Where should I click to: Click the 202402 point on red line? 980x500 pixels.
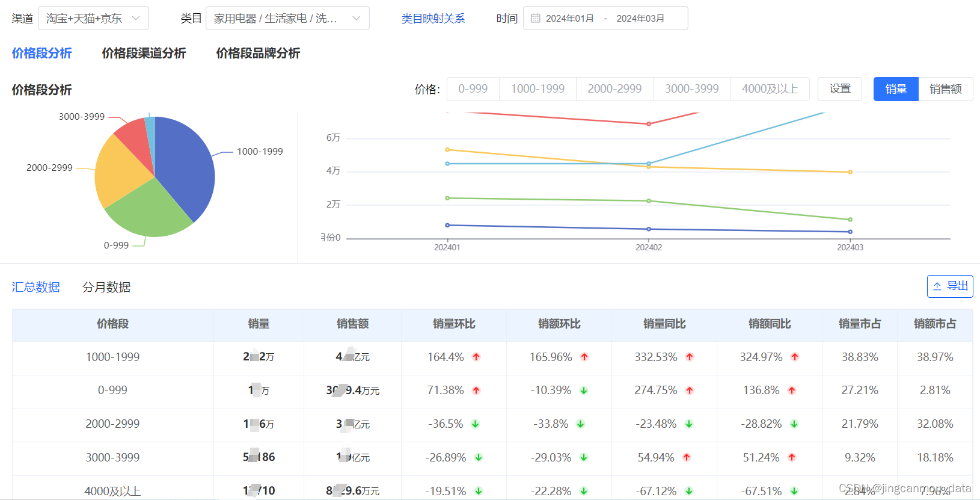649,124
